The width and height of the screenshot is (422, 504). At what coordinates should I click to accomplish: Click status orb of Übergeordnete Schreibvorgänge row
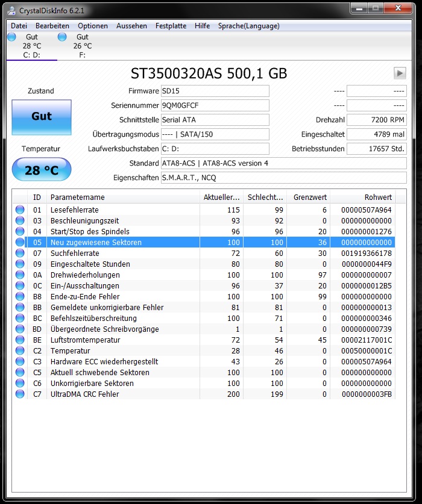click(x=20, y=329)
